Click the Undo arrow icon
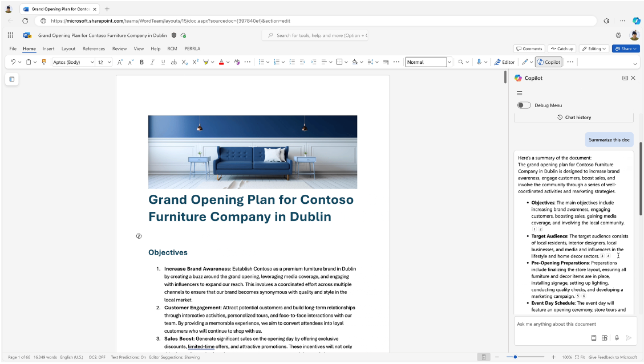The width and height of the screenshot is (644, 364). pos(13,62)
